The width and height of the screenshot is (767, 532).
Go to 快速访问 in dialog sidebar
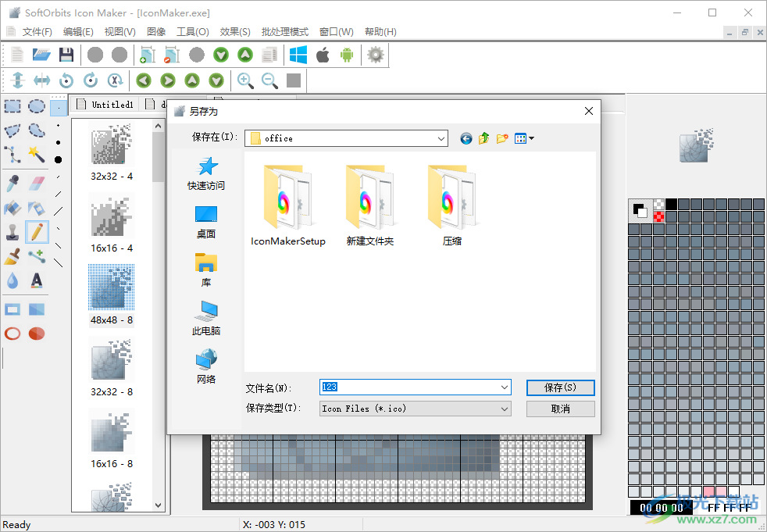(206, 173)
